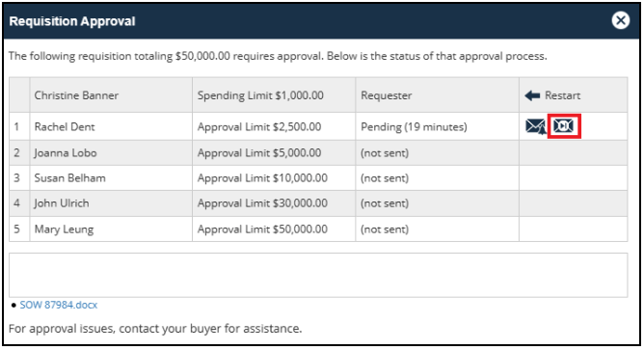Screen dimensions: 644x350
Task: Select the Susan Belham approver name
Action: pos(69,177)
